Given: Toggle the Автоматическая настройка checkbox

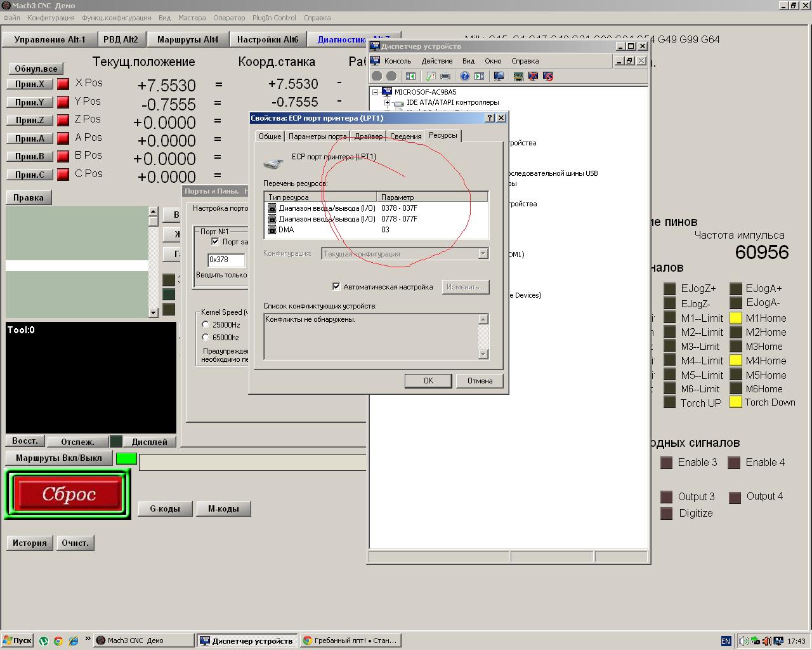Looking at the screenshot, I should [336, 287].
